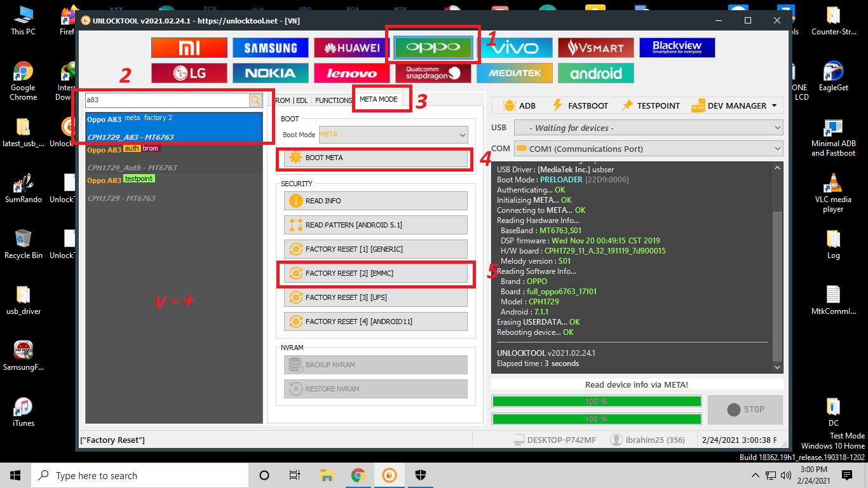Select the Vivo brand logo
Screen dimensions: 868x488
pyautogui.click(x=515, y=48)
